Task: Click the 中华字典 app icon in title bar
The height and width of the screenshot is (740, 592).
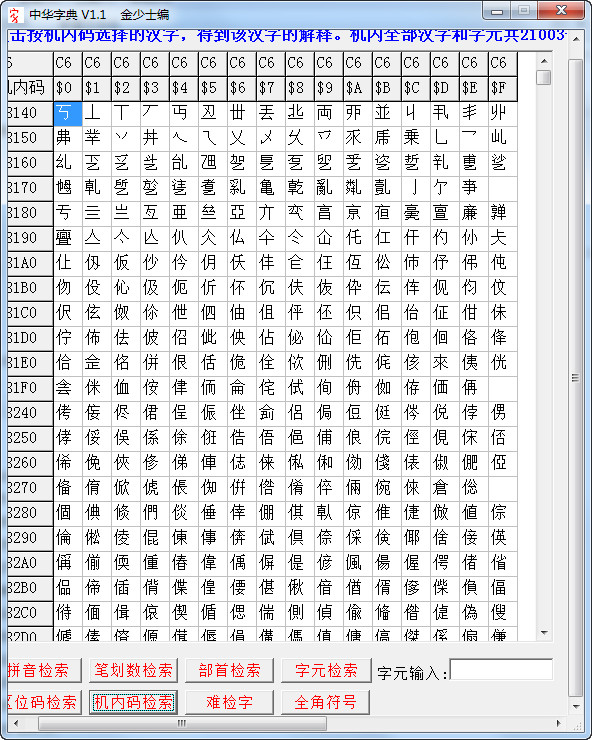Action: click(16, 15)
